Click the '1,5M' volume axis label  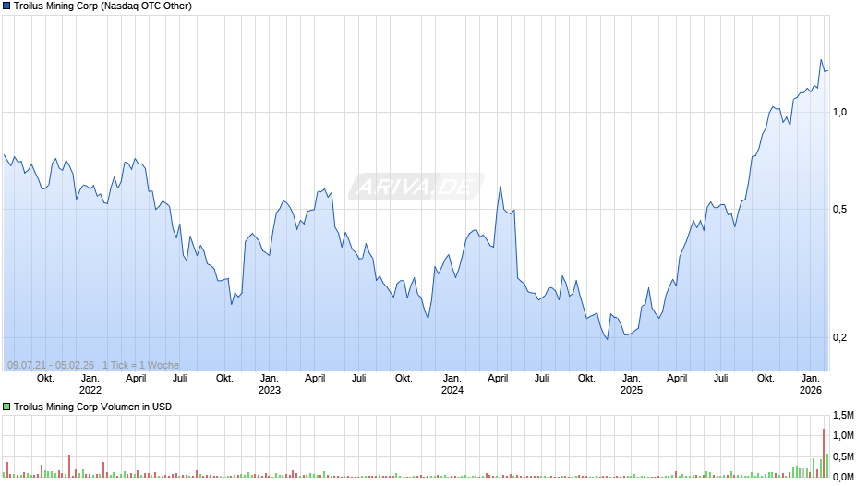(x=843, y=415)
